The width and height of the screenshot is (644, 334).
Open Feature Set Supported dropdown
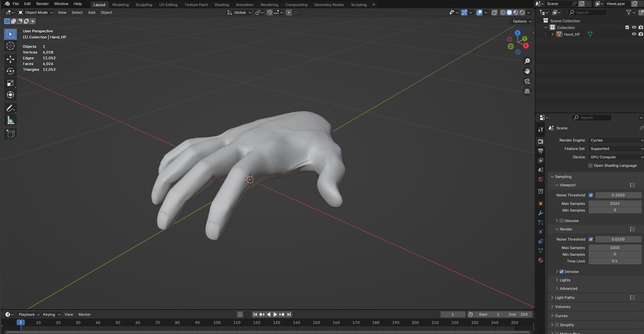(616, 149)
